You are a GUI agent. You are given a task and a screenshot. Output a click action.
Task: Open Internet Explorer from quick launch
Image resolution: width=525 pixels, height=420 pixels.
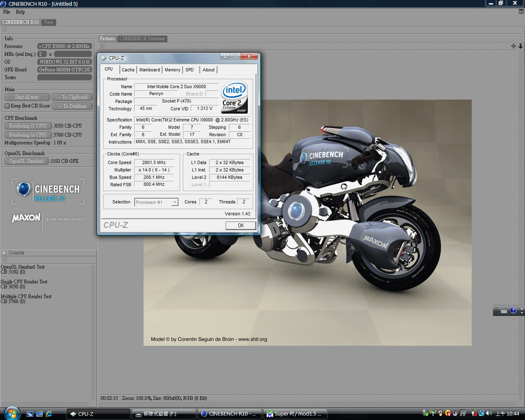click(49, 414)
